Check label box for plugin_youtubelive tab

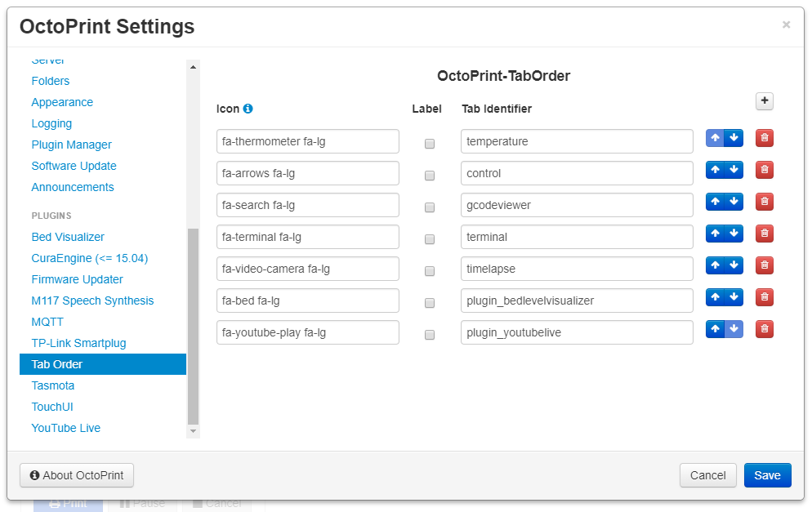[430, 335]
